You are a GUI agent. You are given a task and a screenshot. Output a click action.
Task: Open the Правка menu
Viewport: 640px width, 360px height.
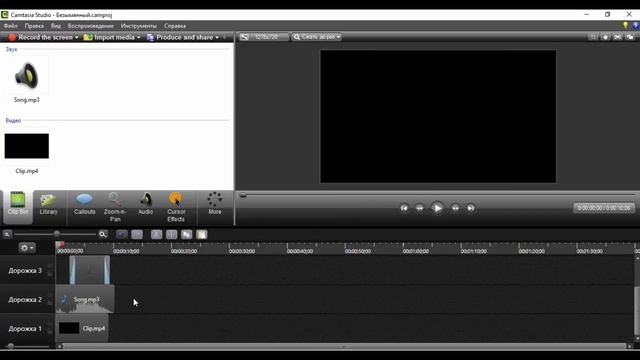point(34,26)
